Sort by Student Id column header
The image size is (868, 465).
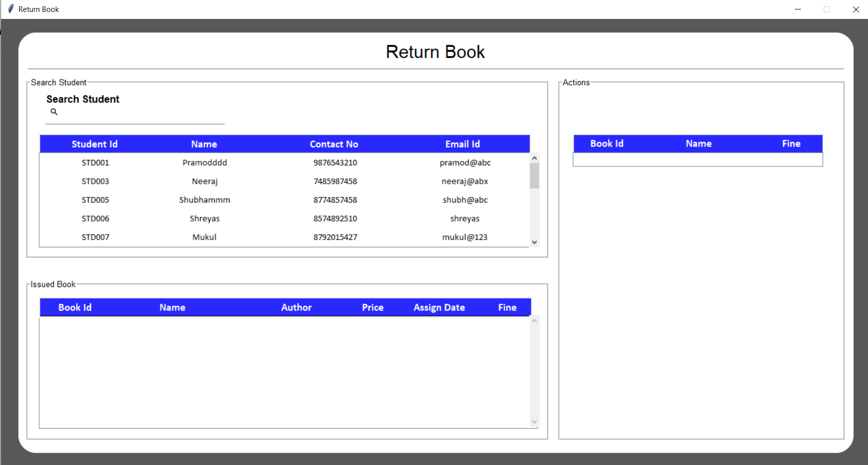coord(94,144)
